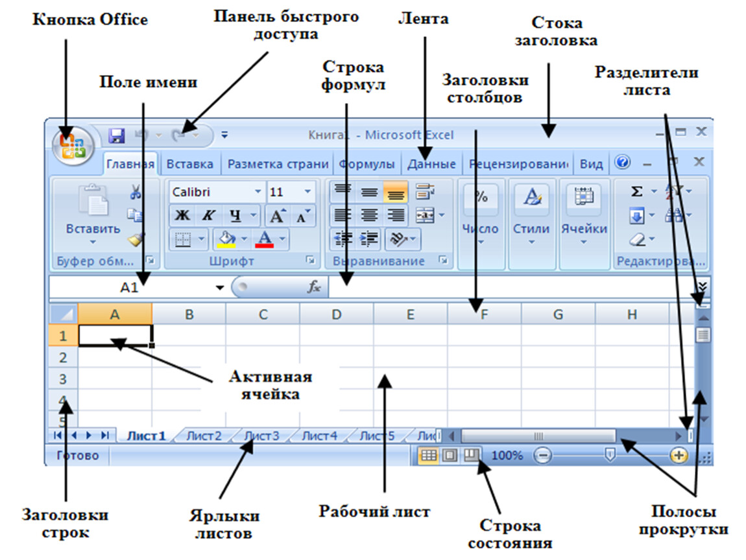Jump to first sheet tab arrow
The width and height of the screenshot is (746, 560).
(58, 435)
